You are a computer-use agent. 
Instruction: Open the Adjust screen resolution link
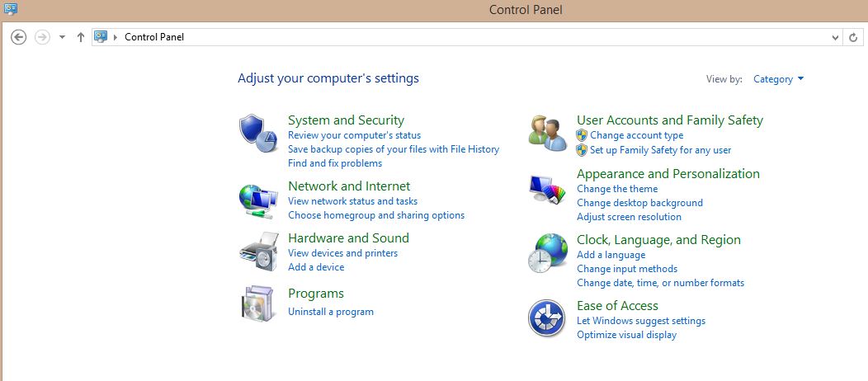pyautogui.click(x=629, y=217)
